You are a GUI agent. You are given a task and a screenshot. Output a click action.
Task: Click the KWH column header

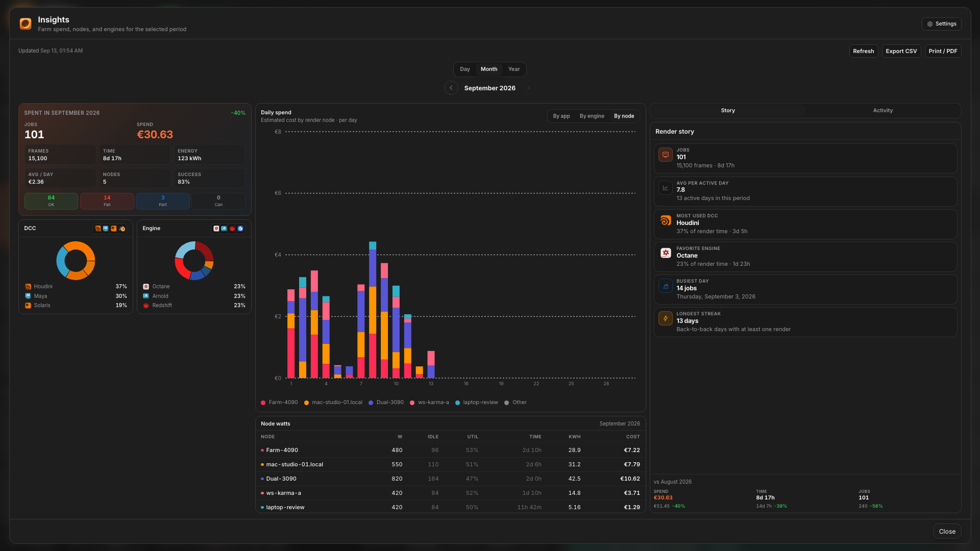(575, 437)
